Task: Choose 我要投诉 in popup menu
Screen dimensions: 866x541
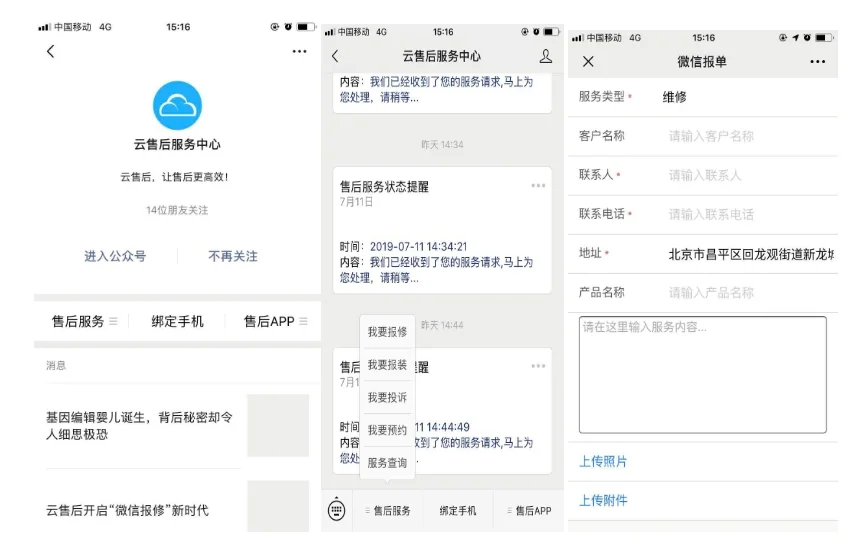Action: pos(387,397)
